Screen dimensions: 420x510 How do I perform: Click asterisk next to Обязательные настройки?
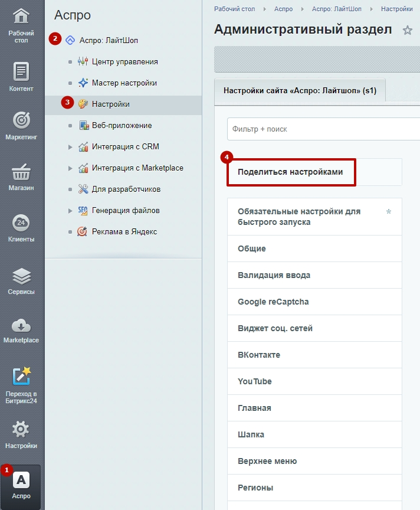[x=389, y=212]
